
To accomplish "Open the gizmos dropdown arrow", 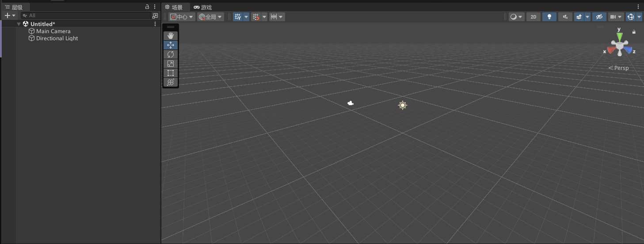I will pyautogui.click(x=639, y=17).
